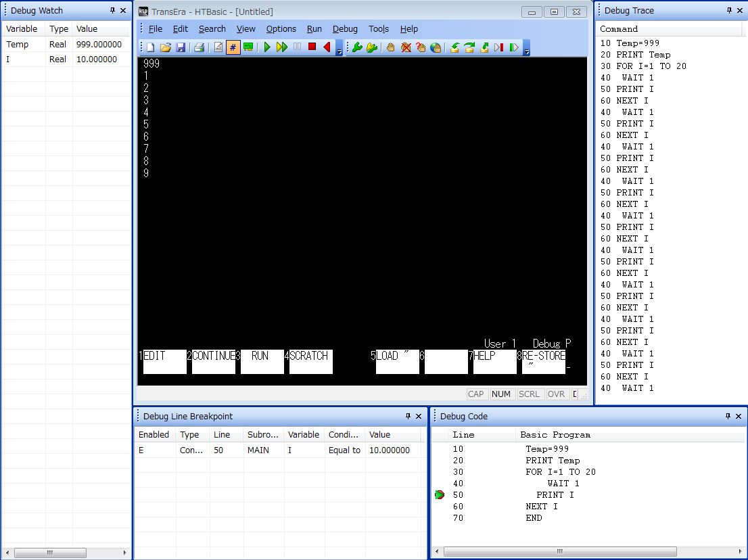Screen dimensions: 748x560
Task: Select the enabled breakpoint row marked E
Action: pos(279,450)
